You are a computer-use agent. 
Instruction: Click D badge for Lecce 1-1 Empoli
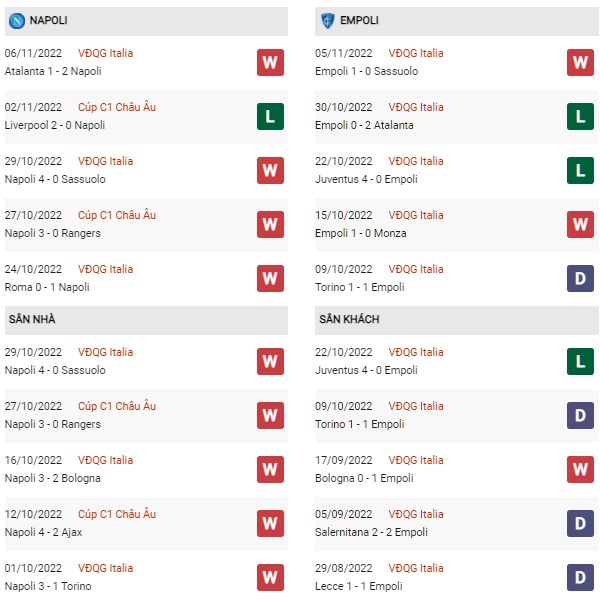click(x=580, y=578)
